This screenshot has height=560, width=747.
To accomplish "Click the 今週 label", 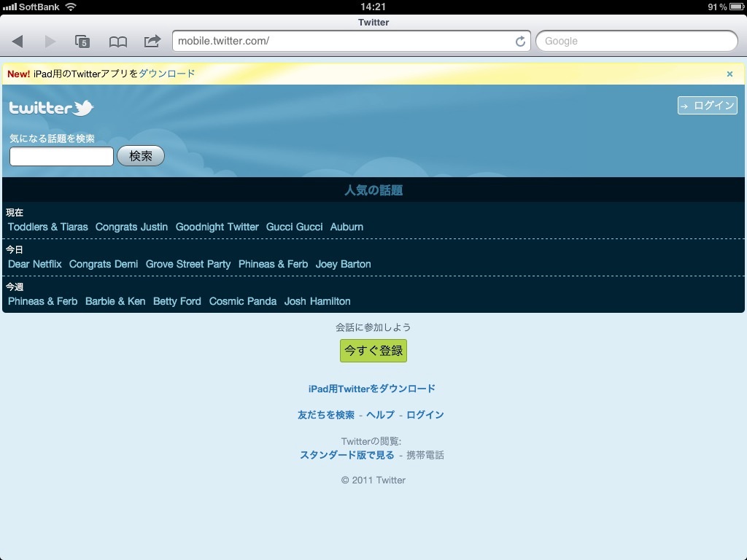I will [x=15, y=287].
